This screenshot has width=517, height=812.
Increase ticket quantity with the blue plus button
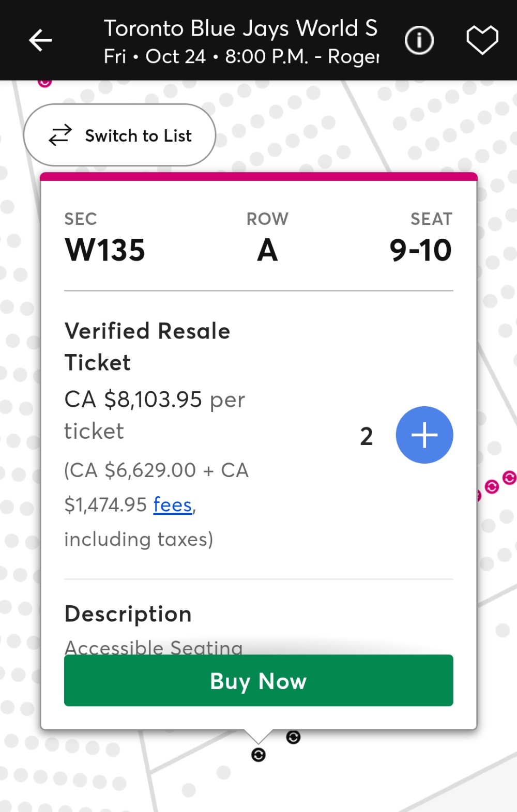point(424,435)
